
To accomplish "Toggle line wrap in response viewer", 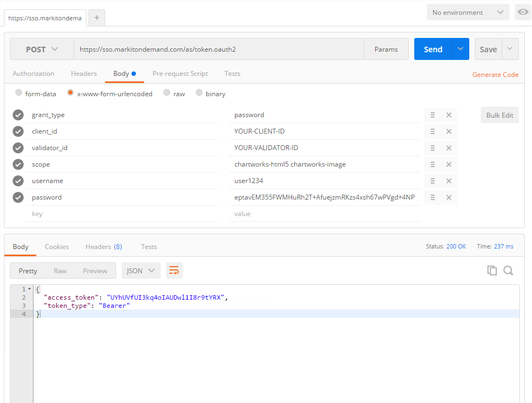I will click(174, 270).
